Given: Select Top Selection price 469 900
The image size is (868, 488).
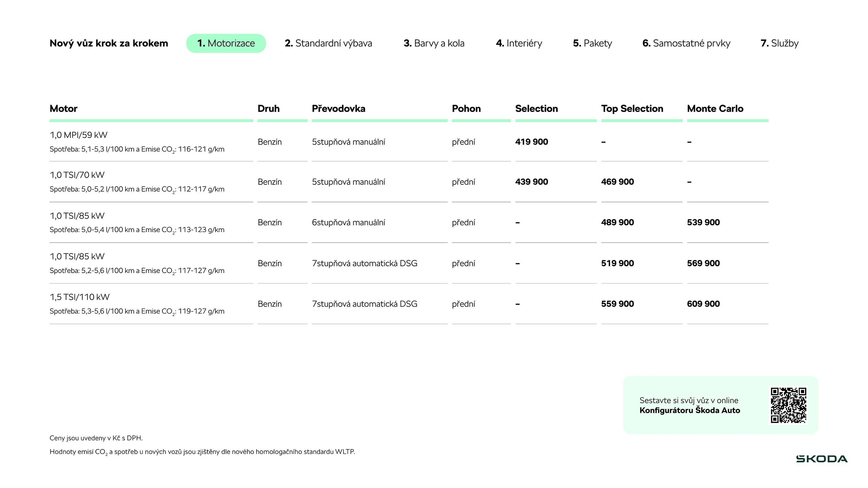Looking at the screenshot, I should 617,182.
